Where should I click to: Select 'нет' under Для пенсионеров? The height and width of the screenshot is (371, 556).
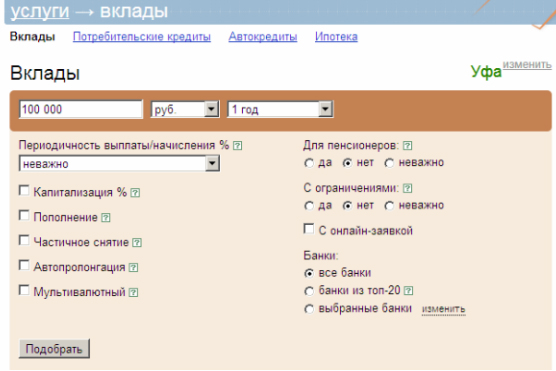348,163
